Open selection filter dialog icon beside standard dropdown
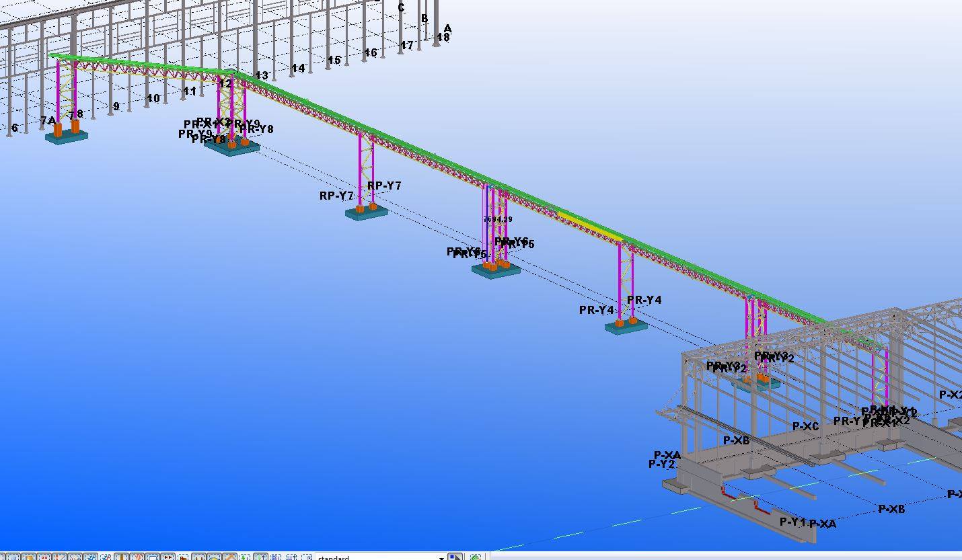This screenshot has width=962, height=560. (455, 557)
